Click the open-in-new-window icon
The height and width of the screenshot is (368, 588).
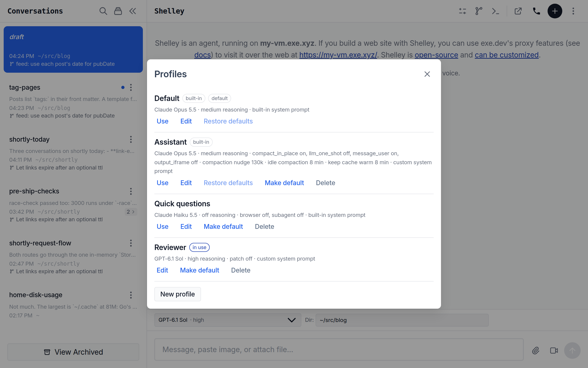(518, 11)
